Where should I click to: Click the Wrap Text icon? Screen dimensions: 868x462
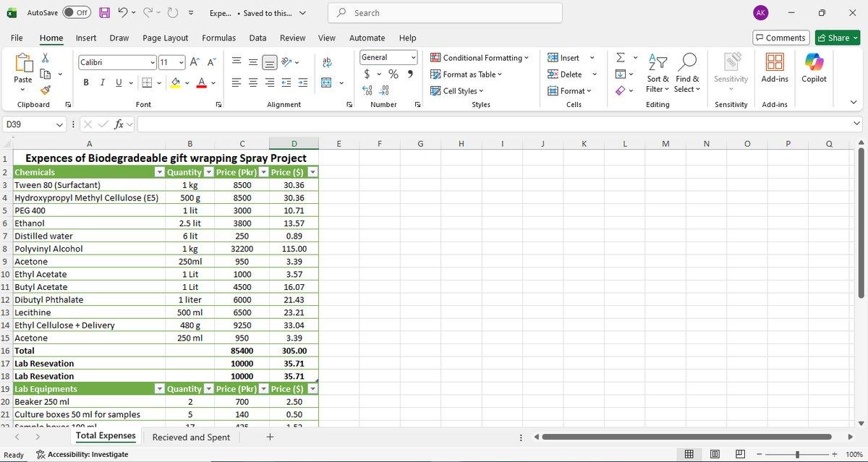click(327, 63)
